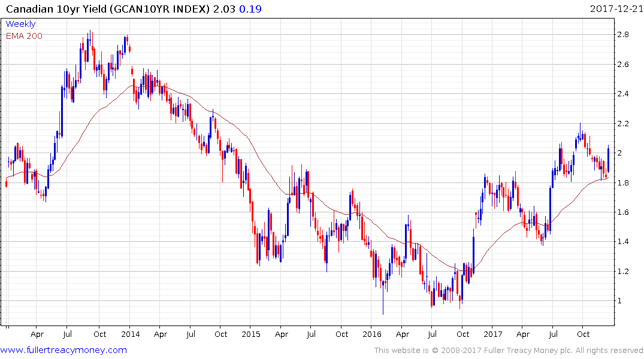
Task: Click the Weekly interval label
Action: tap(20, 24)
